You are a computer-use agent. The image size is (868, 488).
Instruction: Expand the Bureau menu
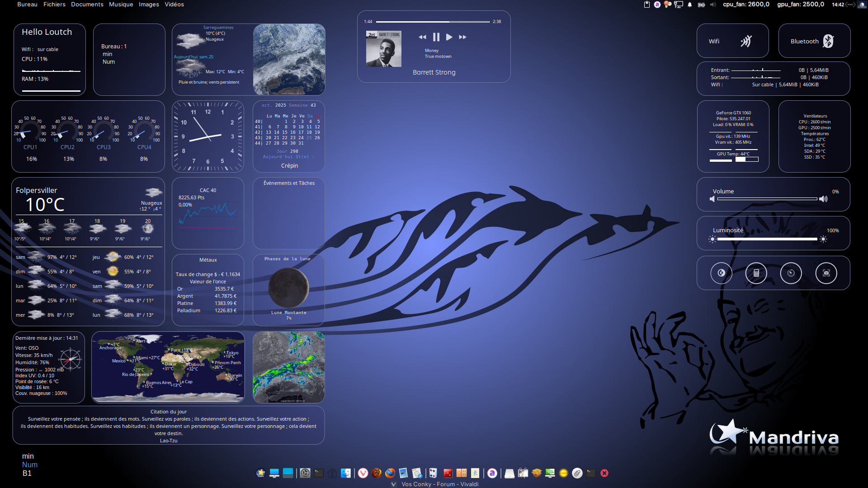(27, 5)
